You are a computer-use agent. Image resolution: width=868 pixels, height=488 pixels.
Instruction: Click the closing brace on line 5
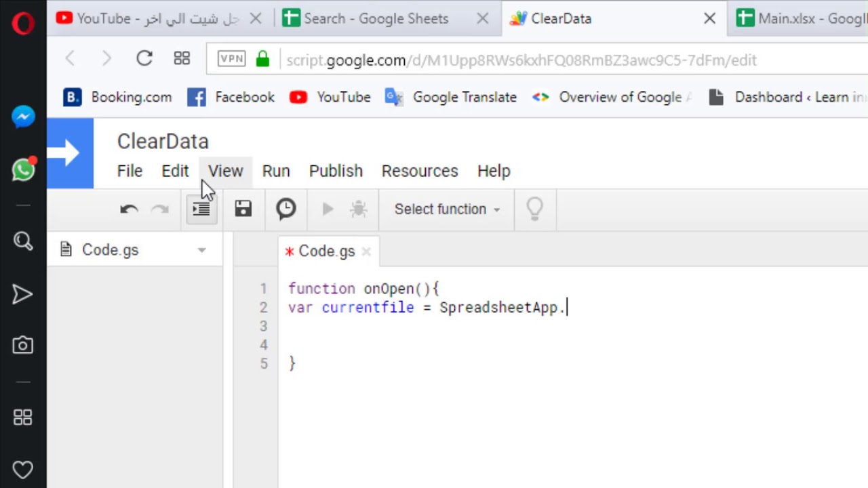pyautogui.click(x=292, y=363)
